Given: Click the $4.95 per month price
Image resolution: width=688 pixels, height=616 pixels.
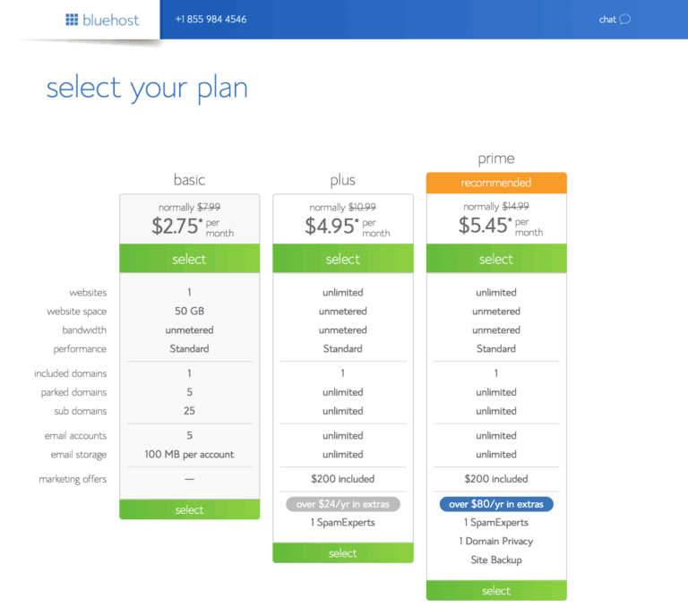Looking at the screenshot, I should click(347, 227).
